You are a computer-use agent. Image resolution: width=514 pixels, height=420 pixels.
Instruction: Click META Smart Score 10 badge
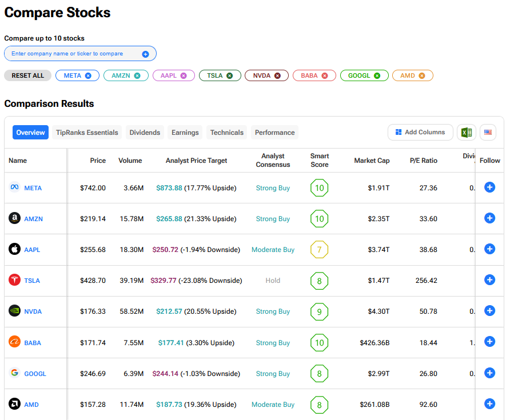[x=319, y=188]
